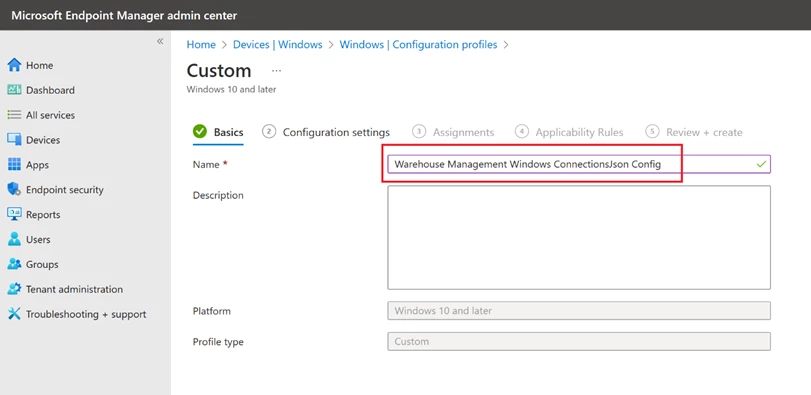The image size is (811, 395).
Task: Collapse the sidebar with double-chevron icon
Action: [160, 41]
